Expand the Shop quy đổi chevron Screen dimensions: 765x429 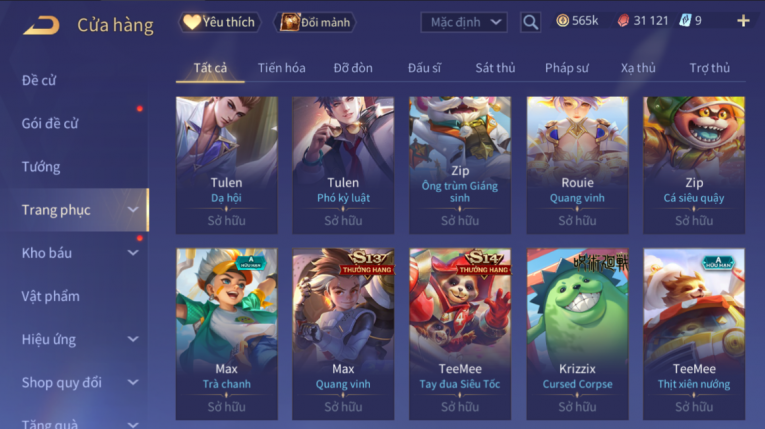tap(133, 382)
